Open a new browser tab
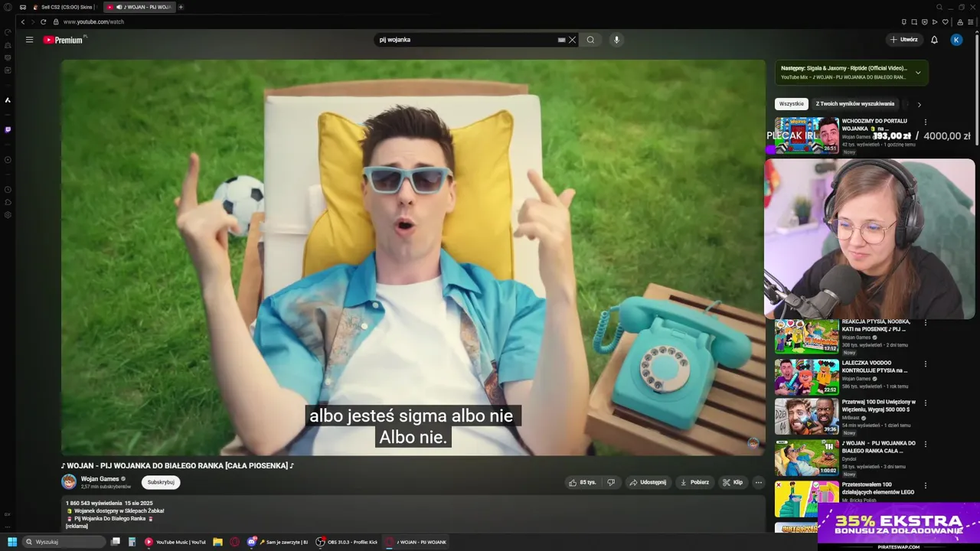The width and height of the screenshot is (980, 551). point(181,7)
